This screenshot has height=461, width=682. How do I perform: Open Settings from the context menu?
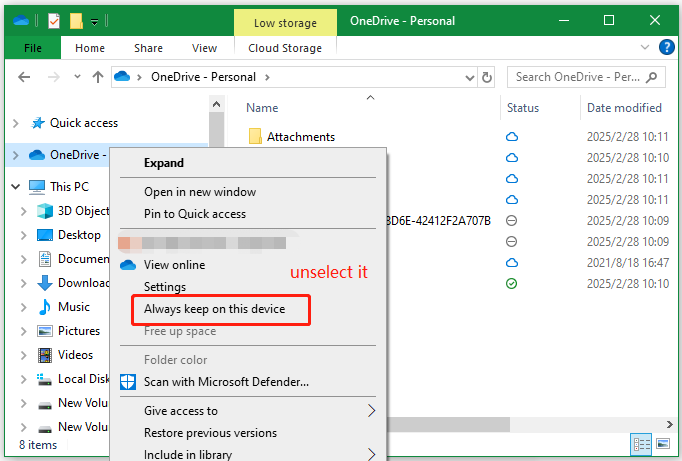tap(165, 287)
